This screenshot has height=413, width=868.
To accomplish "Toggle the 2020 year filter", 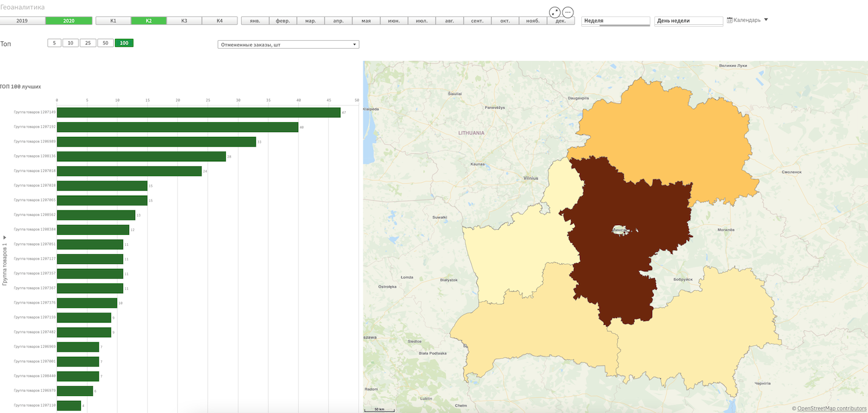I will 69,21.
